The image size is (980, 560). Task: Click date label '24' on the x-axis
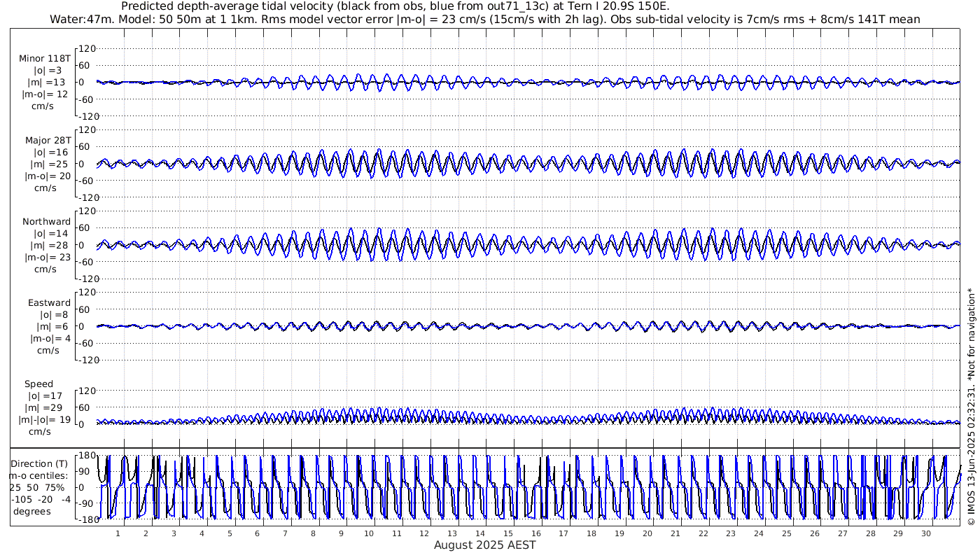(x=759, y=533)
